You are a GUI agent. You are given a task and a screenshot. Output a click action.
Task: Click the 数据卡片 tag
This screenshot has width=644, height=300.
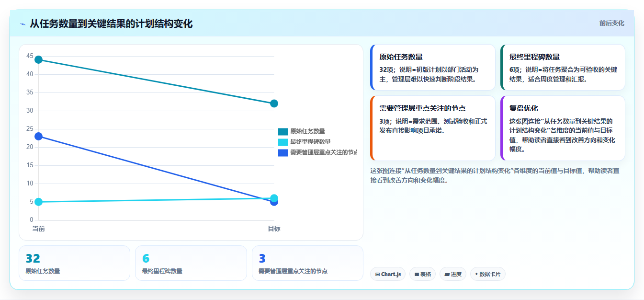pos(487,274)
